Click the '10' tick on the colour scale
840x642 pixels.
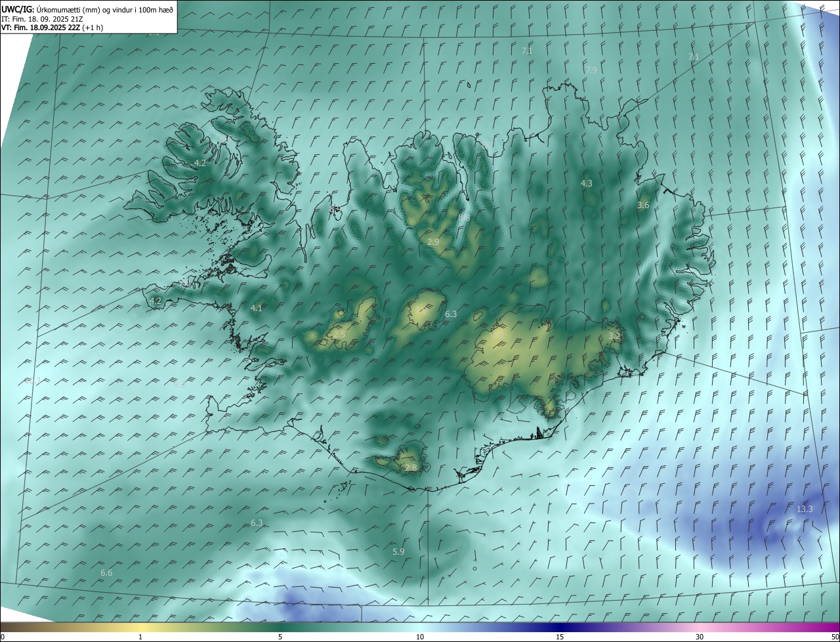(420, 637)
